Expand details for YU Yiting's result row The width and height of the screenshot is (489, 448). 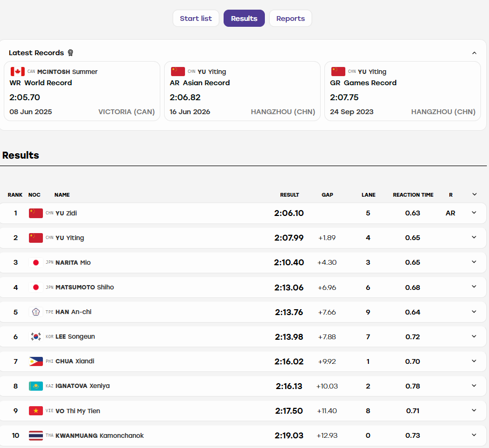(x=474, y=237)
